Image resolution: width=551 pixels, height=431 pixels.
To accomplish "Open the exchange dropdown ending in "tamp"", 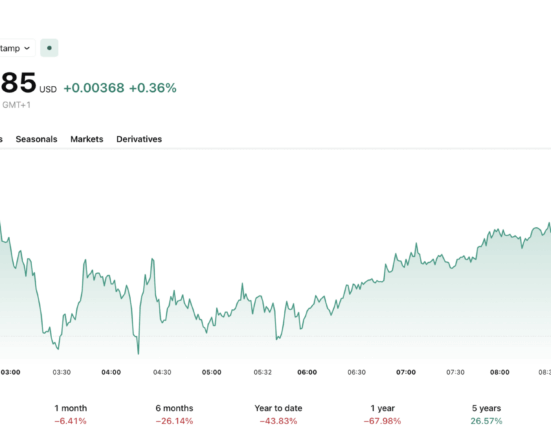I will (17, 48).
